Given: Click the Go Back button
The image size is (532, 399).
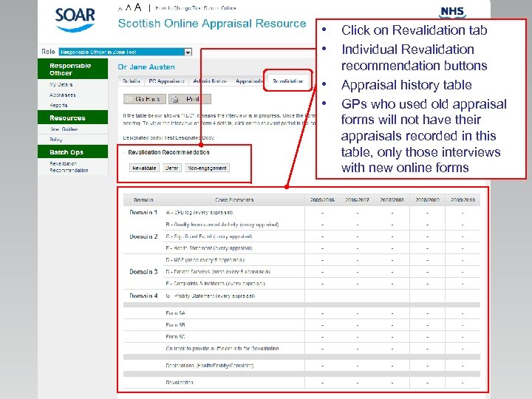Looking at the screenshot, I should point(145,99).
